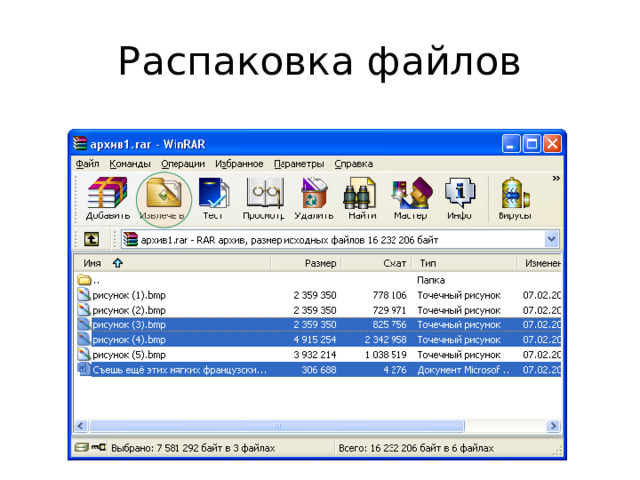
Task: Click the drive icon in status bar
Action: tap(81, 448)
